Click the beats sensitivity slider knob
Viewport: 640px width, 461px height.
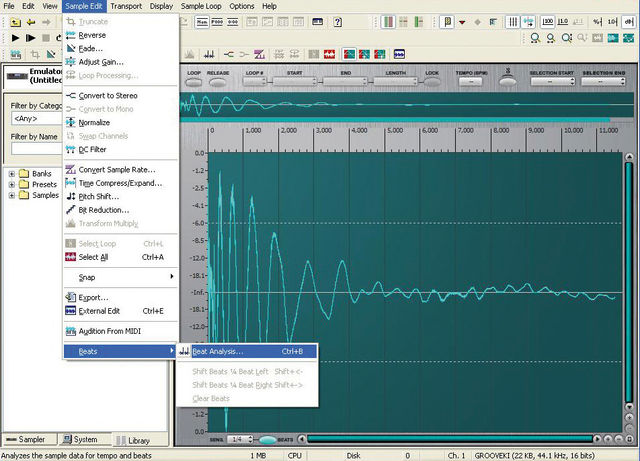point(267,440)
